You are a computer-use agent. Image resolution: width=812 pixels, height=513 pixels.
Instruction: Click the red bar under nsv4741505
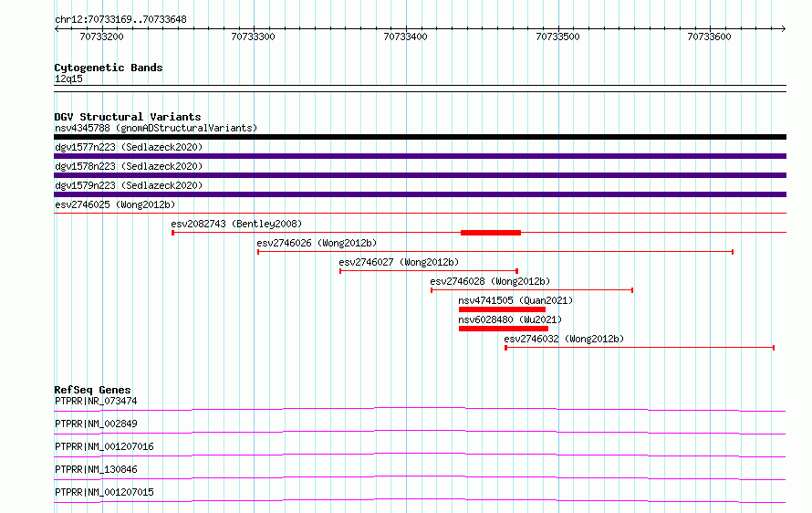point(502,309)
